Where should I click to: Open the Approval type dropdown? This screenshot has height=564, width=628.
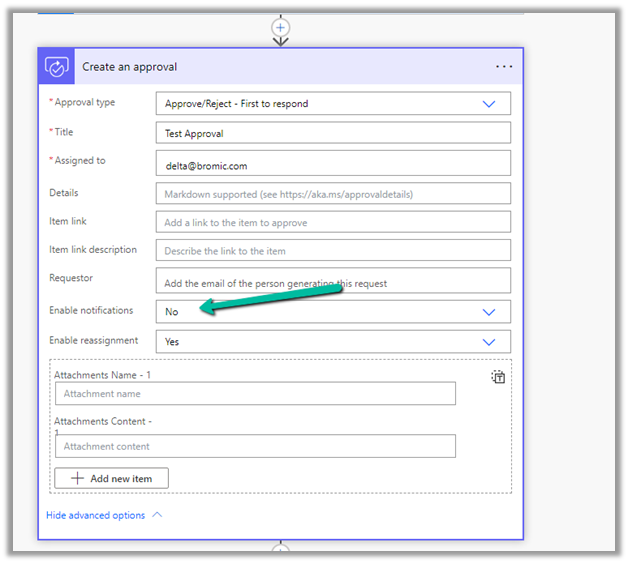tap(488, 103)
